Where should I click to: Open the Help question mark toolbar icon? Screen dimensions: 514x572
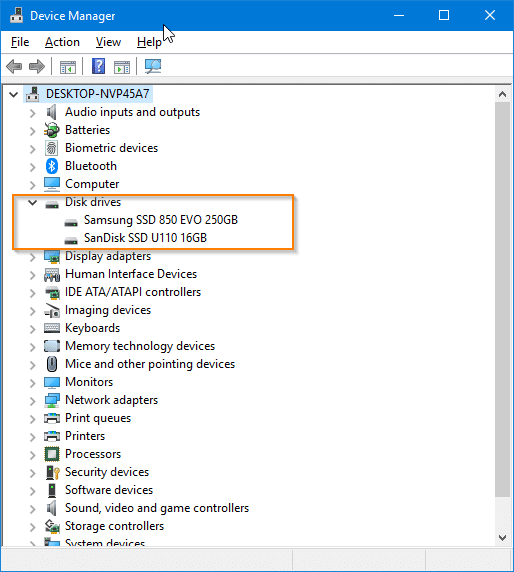click(98, 66)
